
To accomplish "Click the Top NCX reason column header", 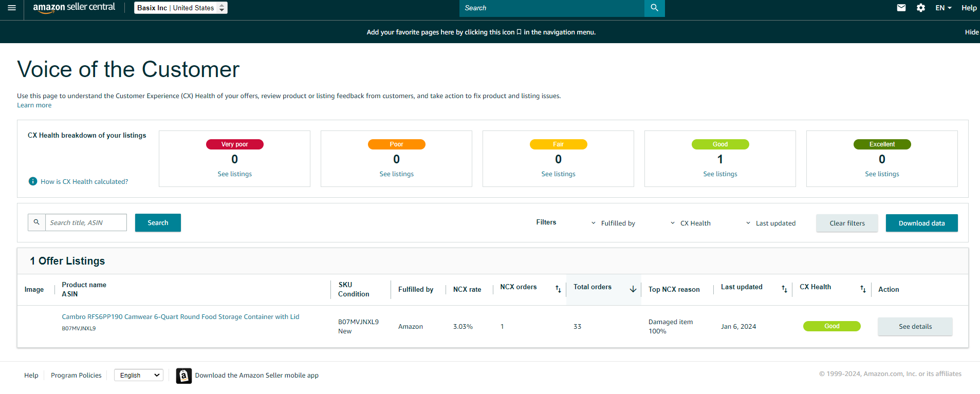I will point(674,289).
